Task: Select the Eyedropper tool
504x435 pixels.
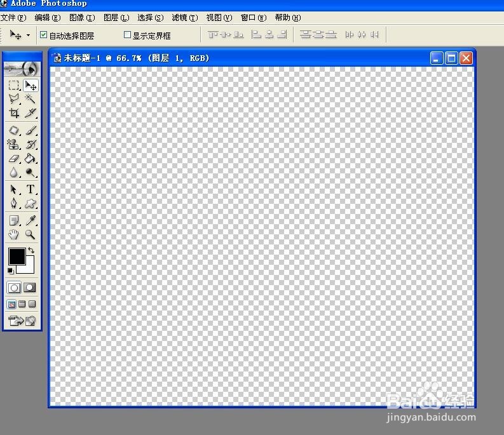Action: click(31, 220)
